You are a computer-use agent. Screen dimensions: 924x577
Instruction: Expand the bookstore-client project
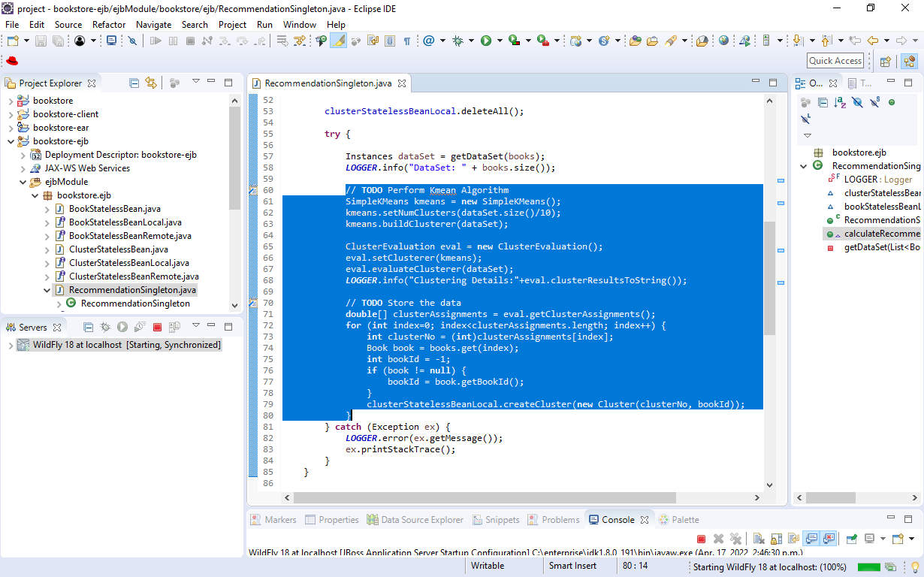click(x=11, y=114)
